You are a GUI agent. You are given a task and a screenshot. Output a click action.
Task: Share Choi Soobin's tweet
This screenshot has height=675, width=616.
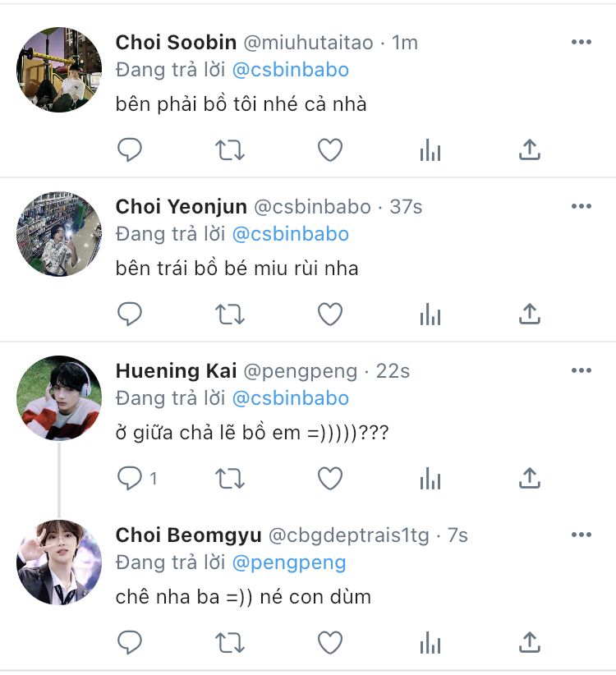pos(530,149)
